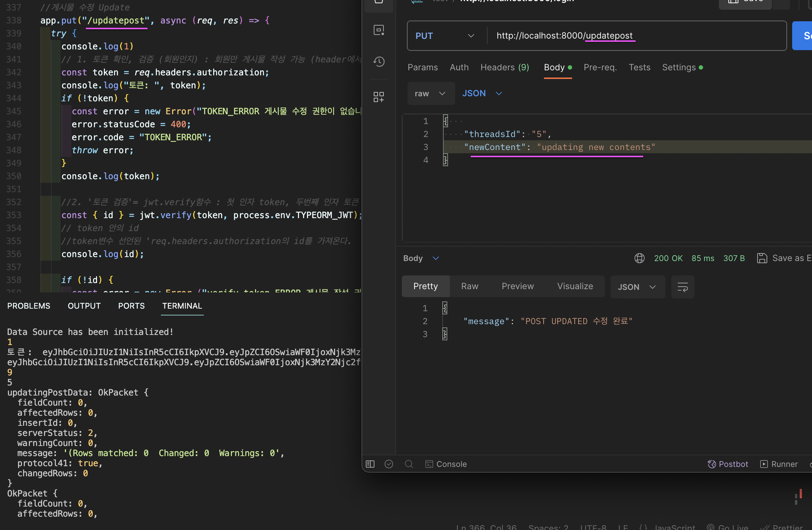Expand the raw body type dropdown
Image resolution: width=812 pixels, height=530 pixels.
430,93
